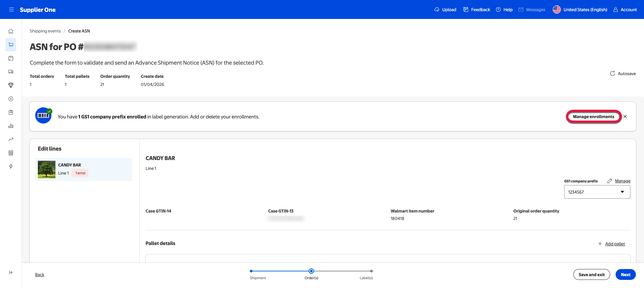
Task: Click the Add pallet link
Action: tap(615, 244)
